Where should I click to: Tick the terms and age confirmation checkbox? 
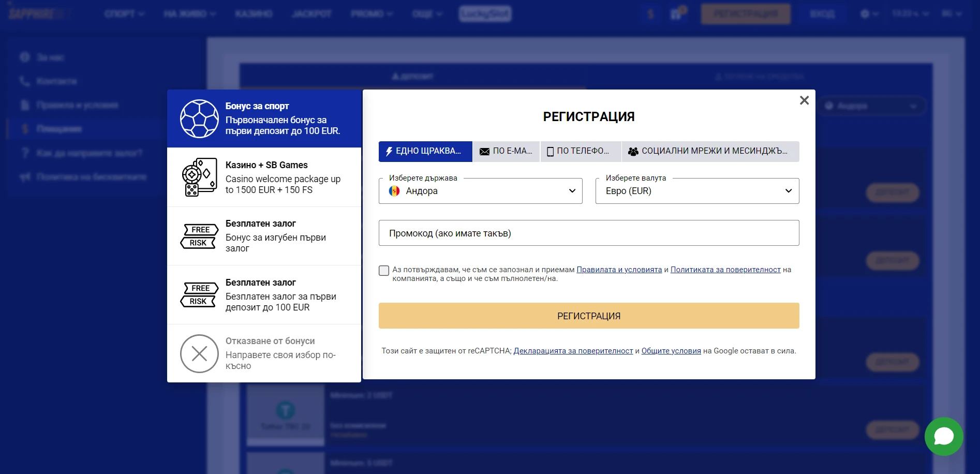(384, 271)
